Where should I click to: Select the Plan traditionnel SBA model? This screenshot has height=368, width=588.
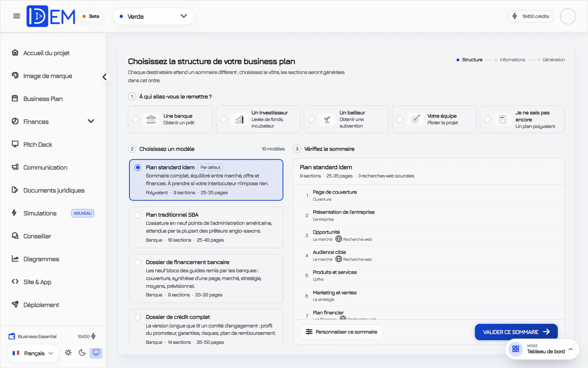coord(206,227)
